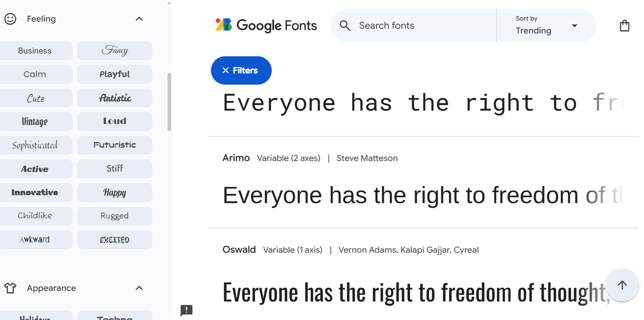Open the shopping bag selection icon
The image size is (644, 320).
pos(624,26)
